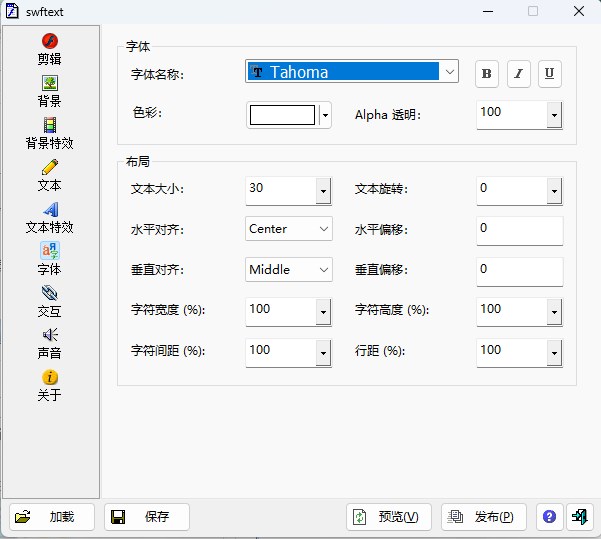601x539 pixels.
Task: Click the 文本大小 value field showing 30
Action: click(x=281, y=191)
